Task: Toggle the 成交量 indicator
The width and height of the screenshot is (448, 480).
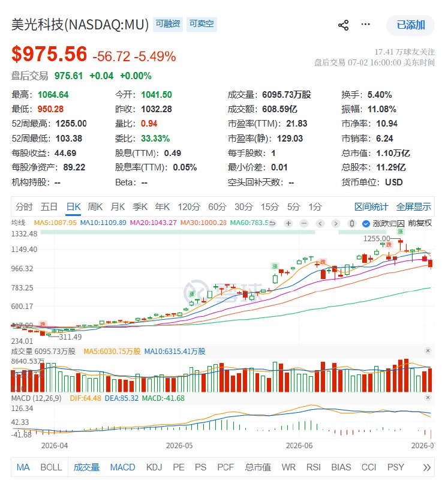Action: (x=86, y=467)
